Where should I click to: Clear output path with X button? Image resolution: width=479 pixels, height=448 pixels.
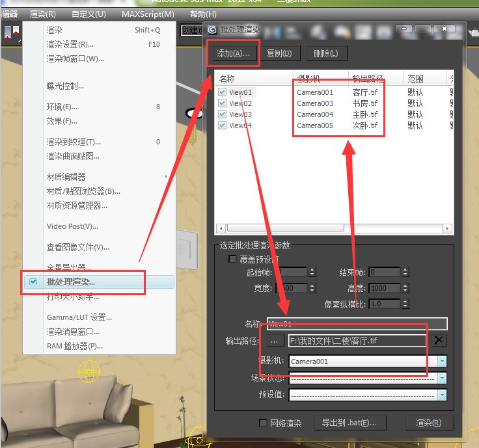[x=439, y=340]
